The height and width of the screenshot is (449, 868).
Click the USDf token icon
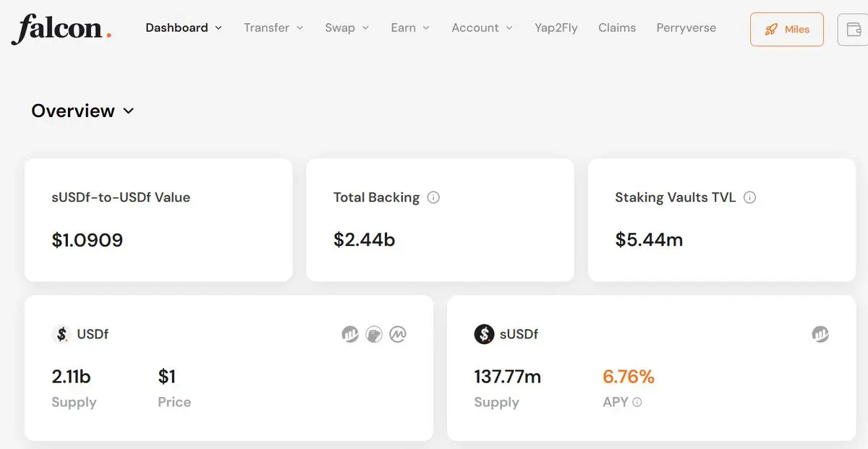(x=61, y=334)
